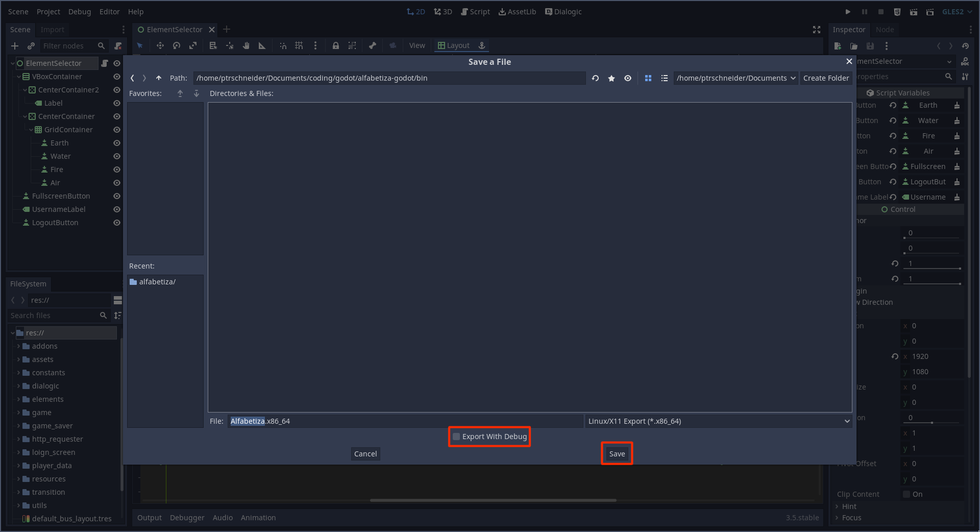
Task: Toggle hidden files eye icon in dialog
Action: click(628, 78)
